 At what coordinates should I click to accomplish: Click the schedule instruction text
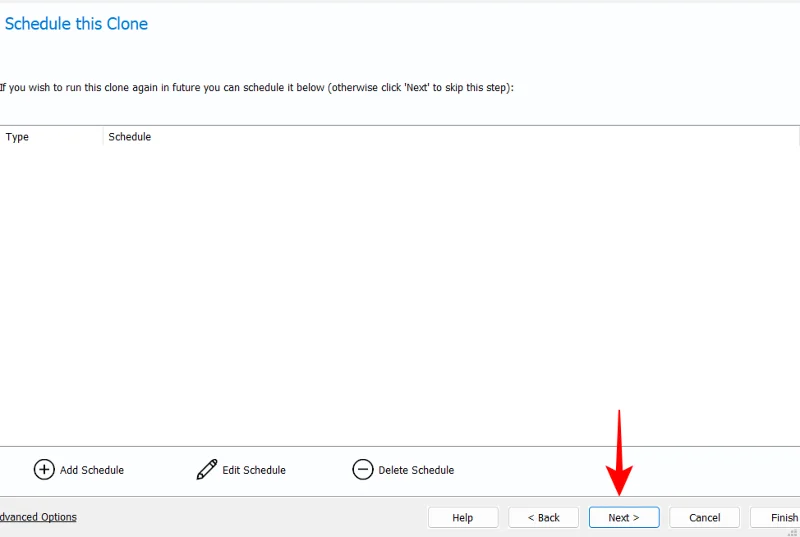coord(257,88)
